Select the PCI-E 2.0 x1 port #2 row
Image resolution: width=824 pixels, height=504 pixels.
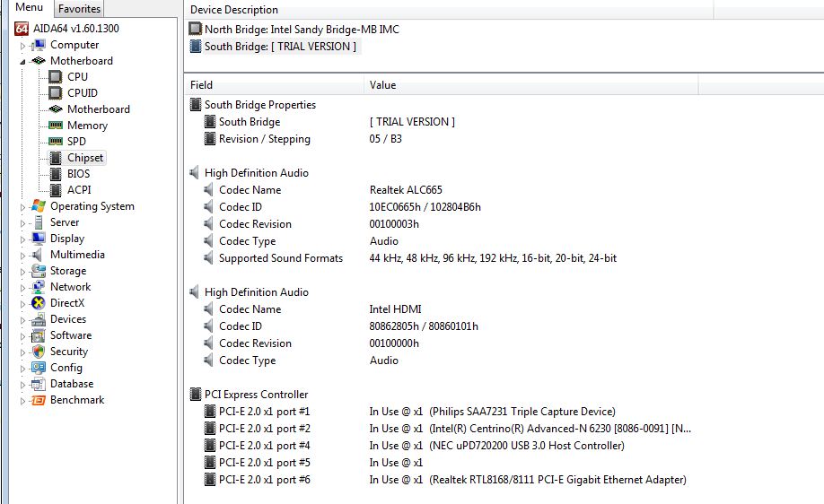pyautogui.click(x=448, y=429)
